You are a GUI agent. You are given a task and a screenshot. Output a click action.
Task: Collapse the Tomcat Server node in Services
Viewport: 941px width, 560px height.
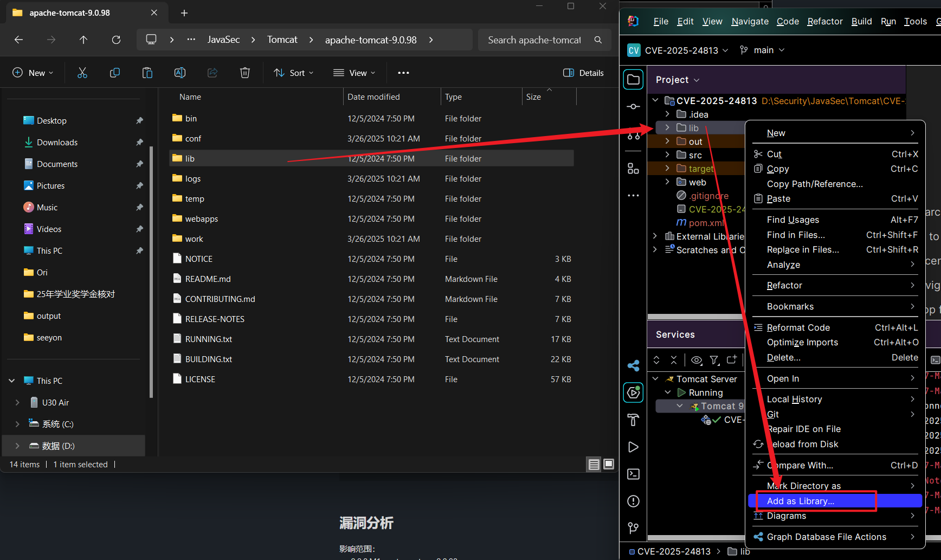655,379
